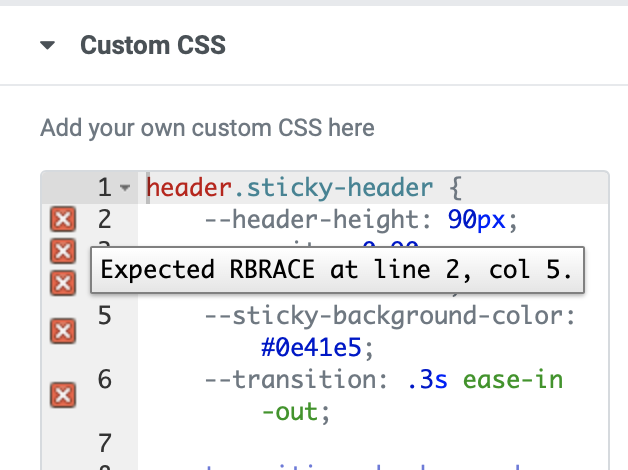
Task: Fold the code block at line 1
Action: click(124, 188)
